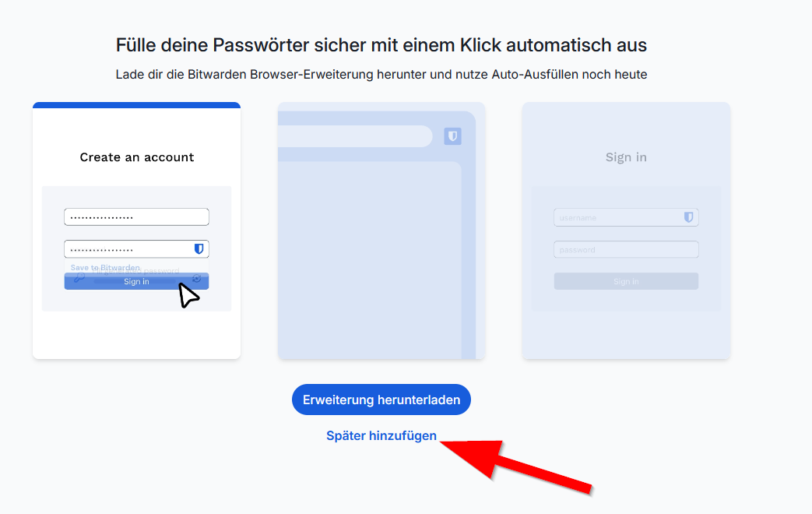Click the Bitwarden extension icon in browser toolbar illustration
This screenshot has width=812, height=514.
coord(452,136)
